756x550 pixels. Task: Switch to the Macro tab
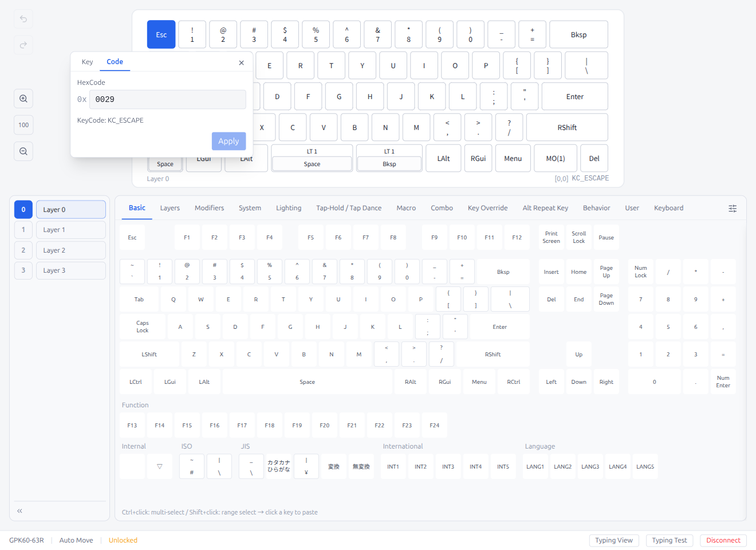click(406, 208)
